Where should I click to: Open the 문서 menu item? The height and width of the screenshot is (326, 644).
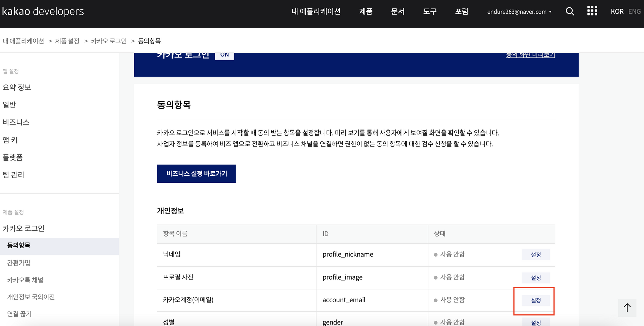[397, 11]
